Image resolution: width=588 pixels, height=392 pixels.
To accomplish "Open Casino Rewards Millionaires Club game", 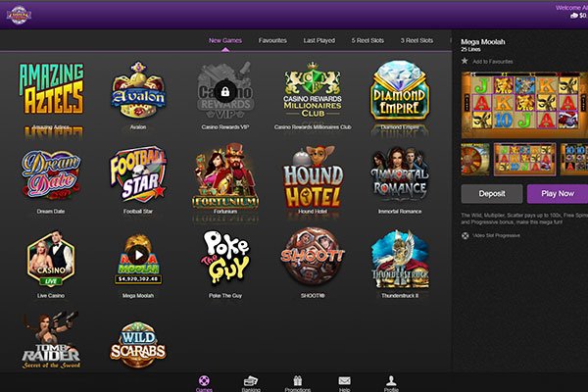I will pos(313,90).
